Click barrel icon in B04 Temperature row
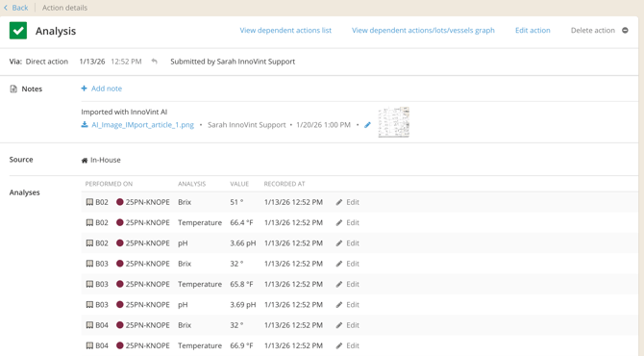This screenshot has height=356, width=644. [89, 345]
